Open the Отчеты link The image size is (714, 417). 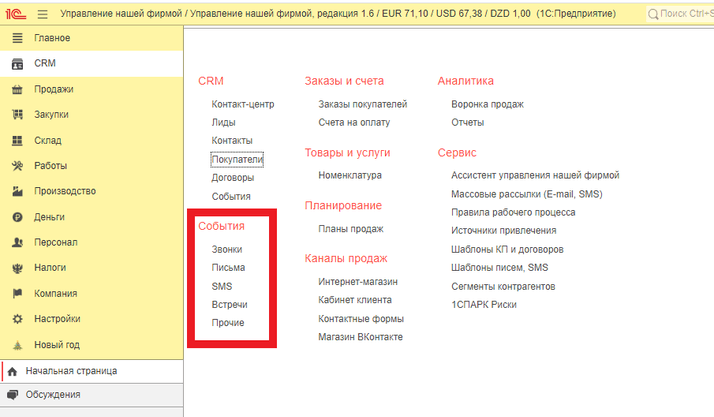click(x=467, y=122)
